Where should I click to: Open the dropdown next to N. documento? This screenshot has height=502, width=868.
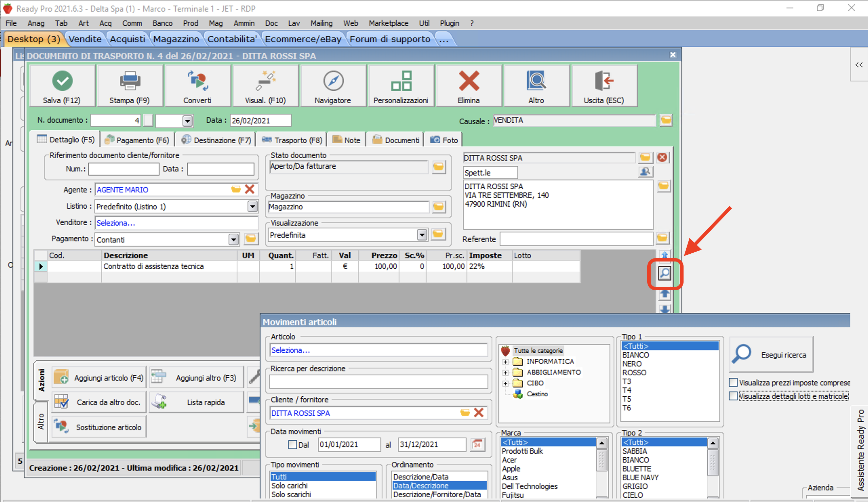[x=188, y=121]
